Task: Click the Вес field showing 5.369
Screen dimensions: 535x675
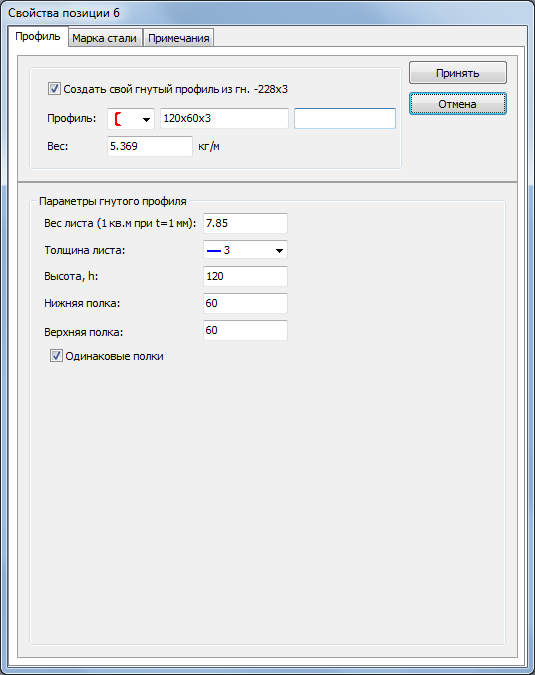Action: tap(150, 146)
